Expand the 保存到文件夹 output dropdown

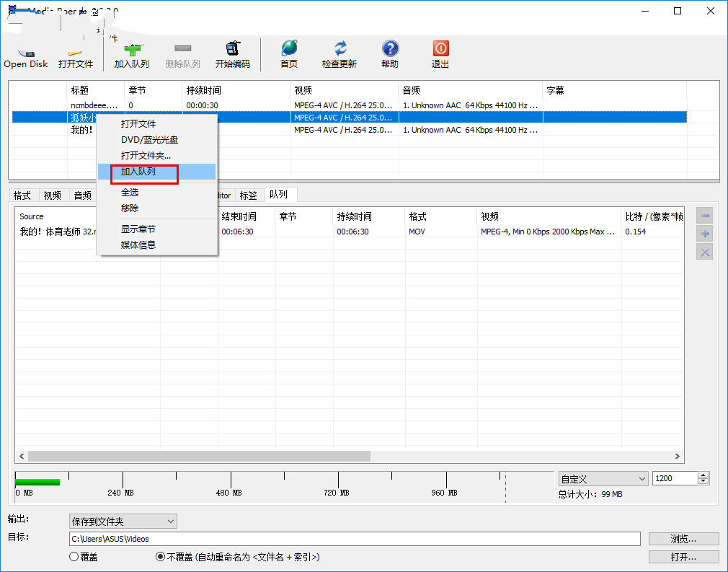point(123,521)
